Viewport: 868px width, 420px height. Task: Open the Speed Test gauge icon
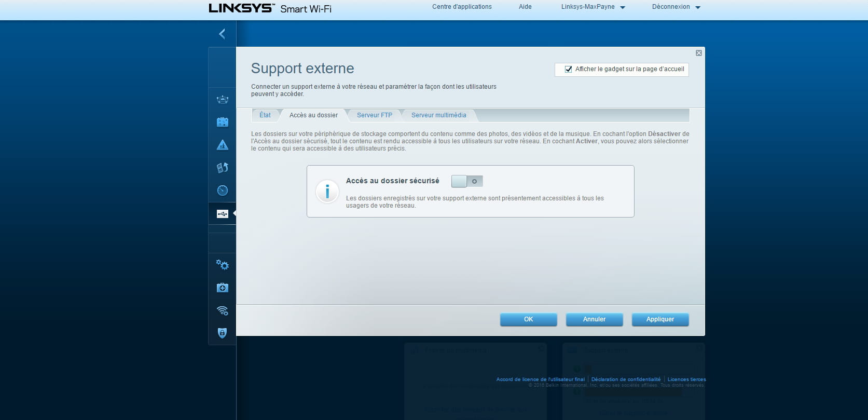222,191
